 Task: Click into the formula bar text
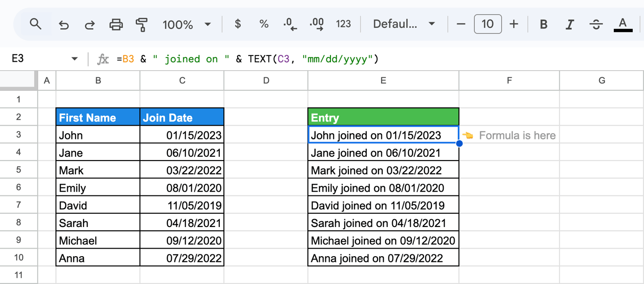(248, 59)
